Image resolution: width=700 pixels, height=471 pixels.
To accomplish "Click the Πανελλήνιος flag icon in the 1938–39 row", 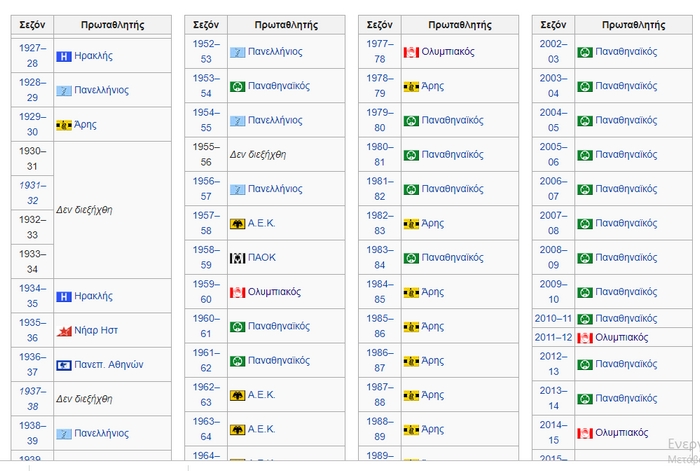I will 64,433.
